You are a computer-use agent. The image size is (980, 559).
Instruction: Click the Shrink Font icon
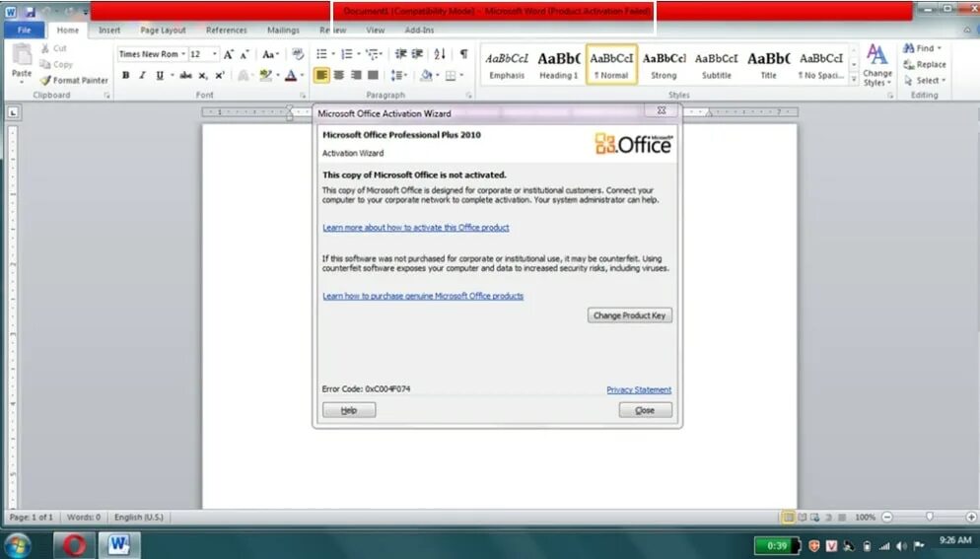coord(245,54)
